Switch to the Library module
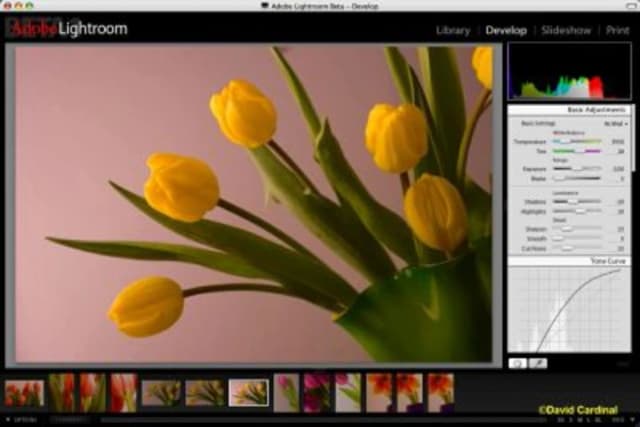This screenshot has height=427, width=640. click(x=453, y=31)
